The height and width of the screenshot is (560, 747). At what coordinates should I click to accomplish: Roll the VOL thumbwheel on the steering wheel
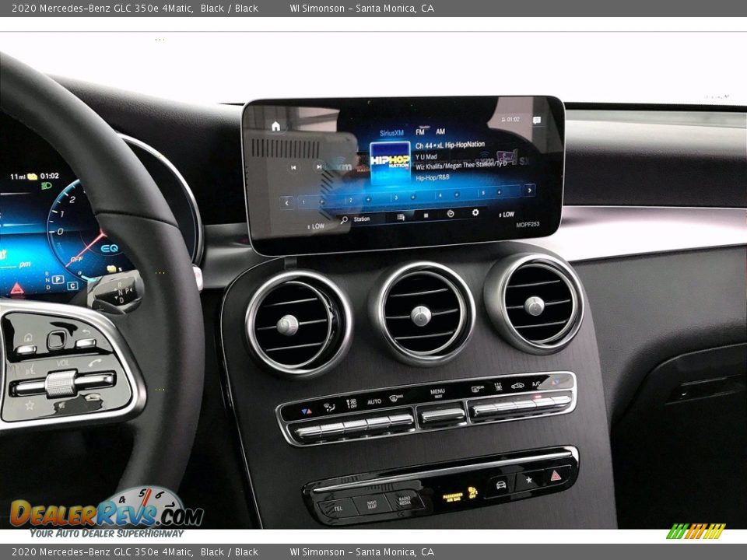tap(62, 383)
